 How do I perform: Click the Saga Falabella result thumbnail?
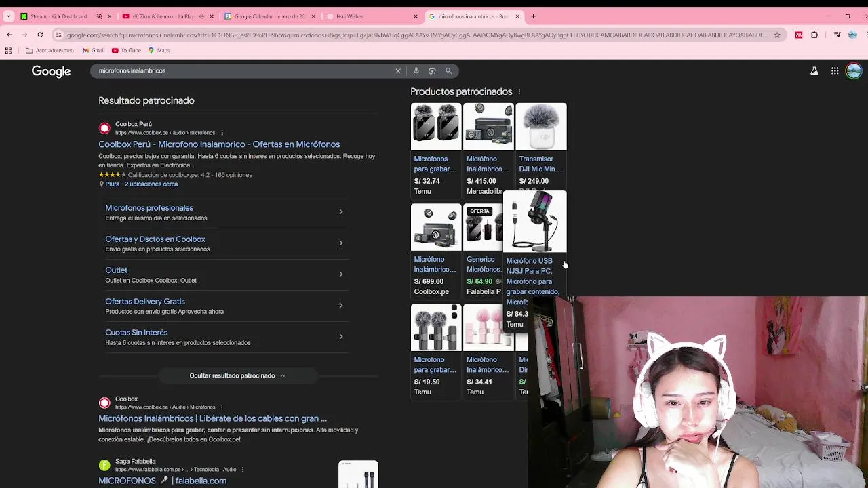(358, 474)
